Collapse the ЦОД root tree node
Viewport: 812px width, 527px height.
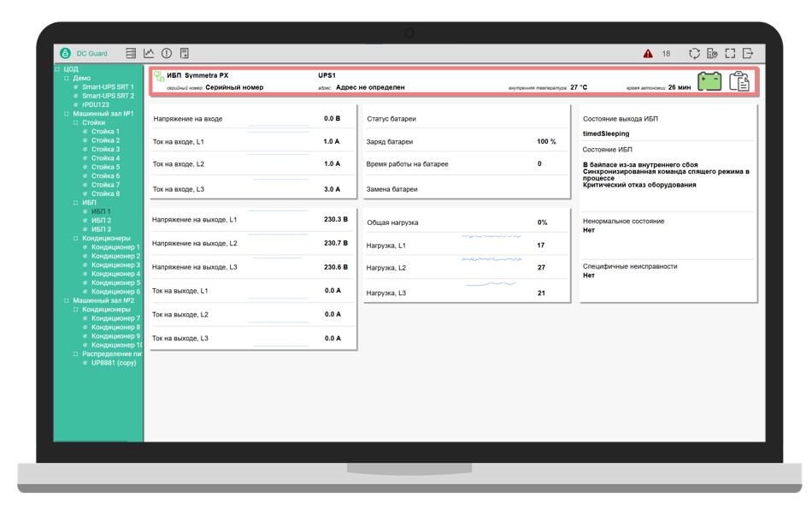click(57, 69)
